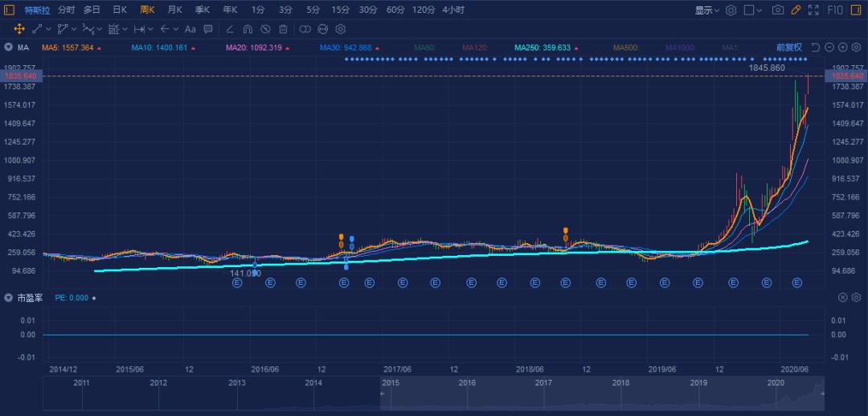Open the F10 company info
Image resolution: width=868 pixels, height=416 pixels.
coord(835,10)
